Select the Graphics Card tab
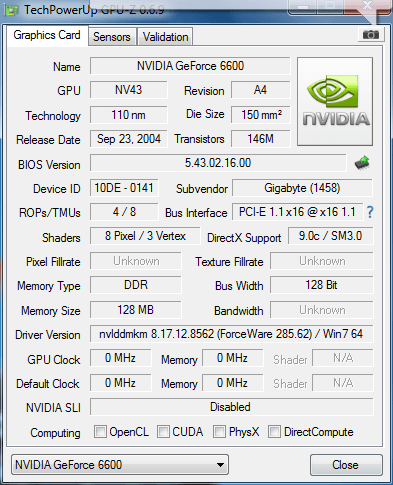This screenshot has height=485, width=393. pyautogui.click(x=47, y=35)
